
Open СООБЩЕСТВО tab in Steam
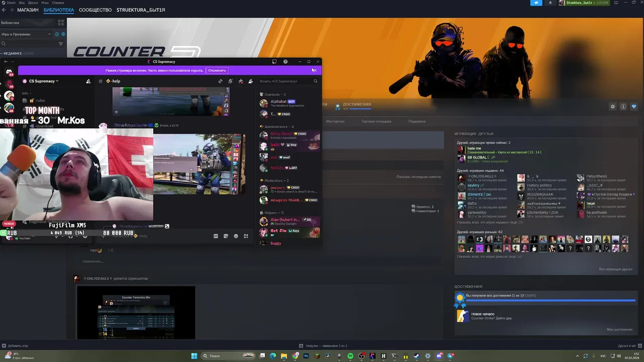(95, 10)
